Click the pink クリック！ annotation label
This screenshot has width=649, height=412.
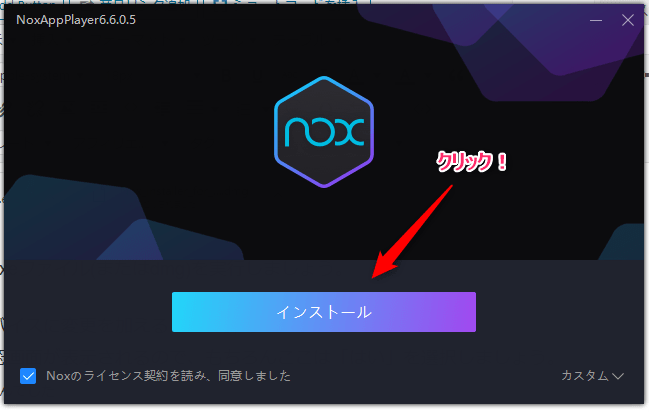pyautogui.click(x=472, y=161)
